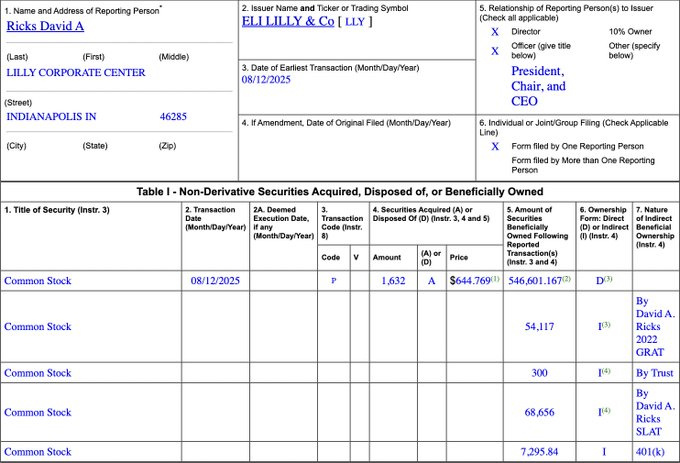Click the 'President, Chair, and CEO' officer title
The height and width of the screenshot is (463, 680).
click(538, 86)
